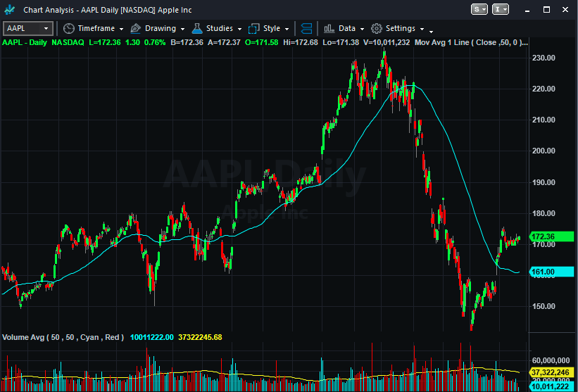Expand the Drawing dropdown arrow
The height and width of the screenshot is (392, 578).
point(183,29)
